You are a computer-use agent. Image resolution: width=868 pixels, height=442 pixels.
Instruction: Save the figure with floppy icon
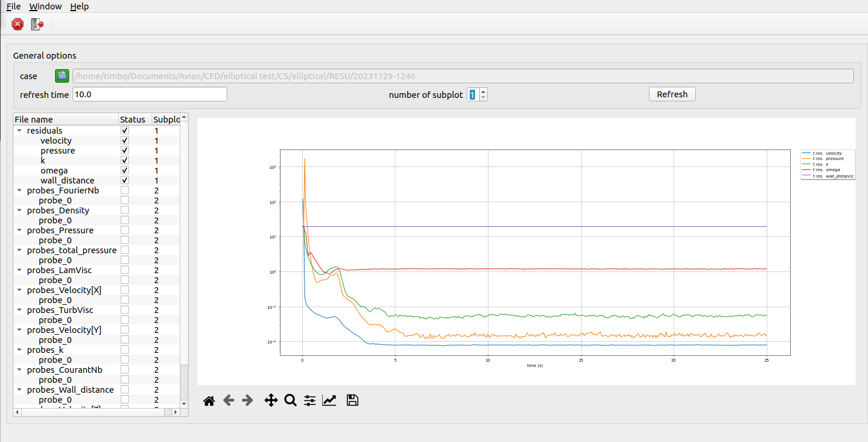click(352, 400)
